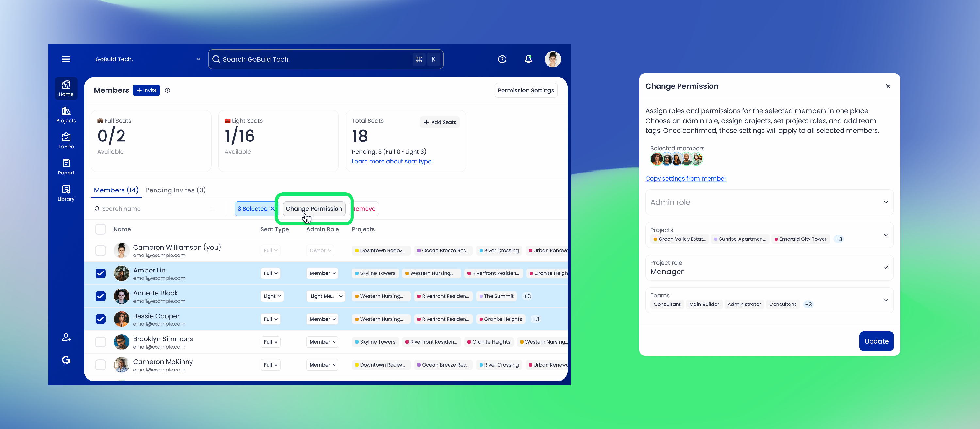The width and height of the screenshot is (980, 429).
Task: Expand the Admin role dropdown
Action: point(769,202)
